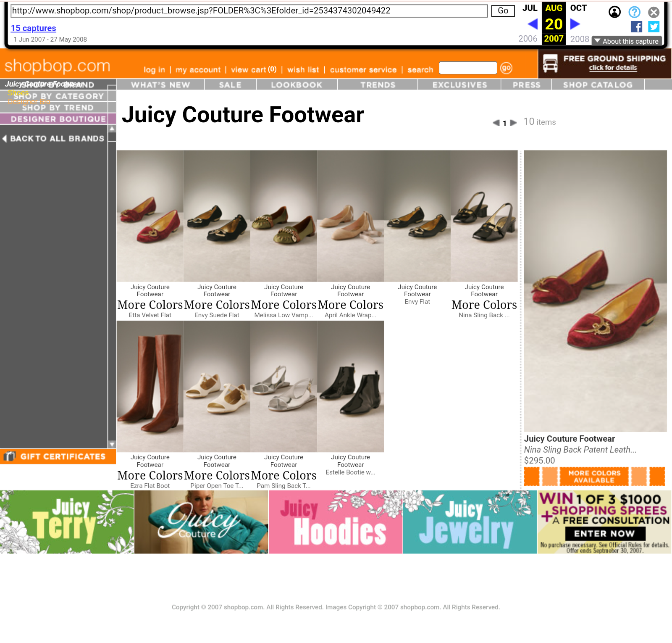Click sidebar scrollbar up arrow
The height and width of the screenshot is (643, 672).
tap(112, 129)
